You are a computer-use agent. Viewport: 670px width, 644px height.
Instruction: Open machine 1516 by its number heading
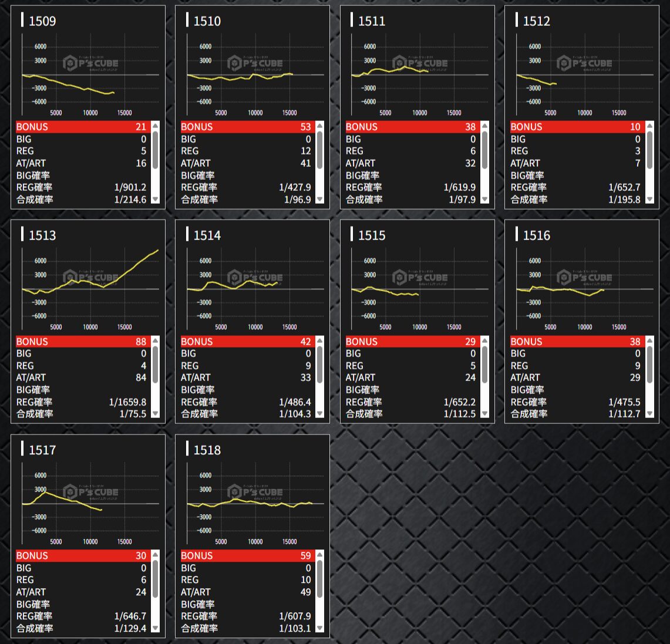pos(536,235)
